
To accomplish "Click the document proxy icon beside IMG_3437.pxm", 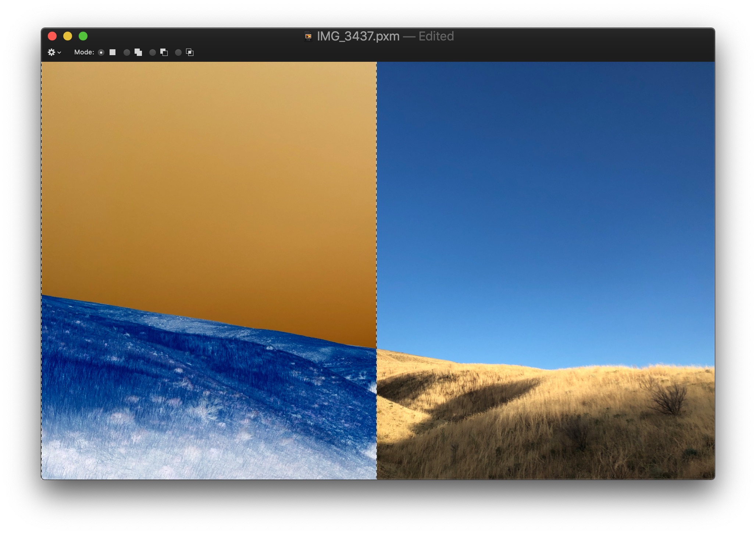I will [308, 36].
